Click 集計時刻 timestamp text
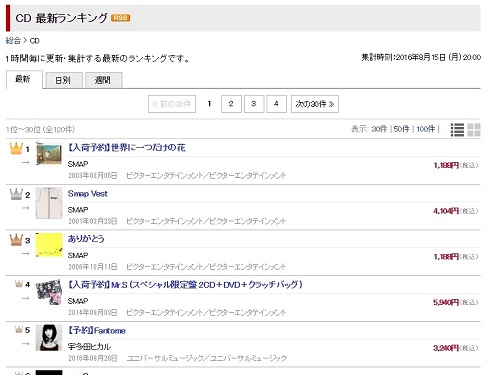Image resolution: width=490 pixels, height=375 pixels. pos(421,57)
